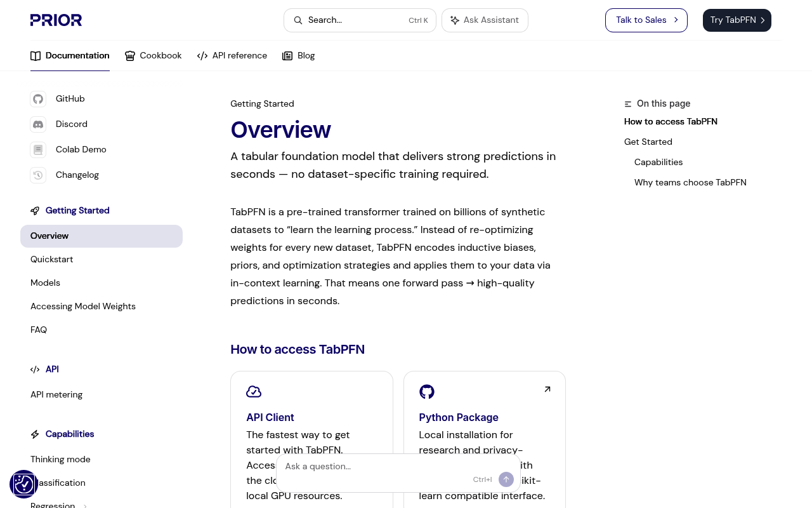This screenshot has width=812, height=508.
Task: Open Accessing Model Weights page
Action: point(83,307)
